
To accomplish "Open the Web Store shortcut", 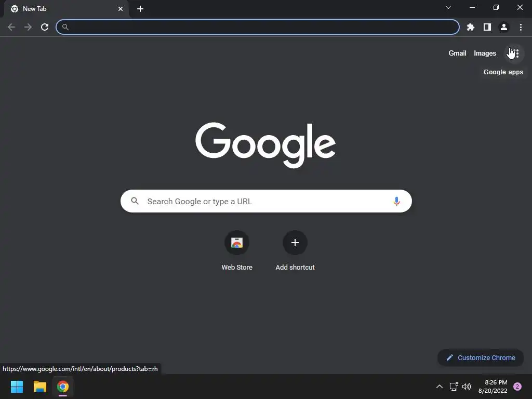I will point(237,250).
